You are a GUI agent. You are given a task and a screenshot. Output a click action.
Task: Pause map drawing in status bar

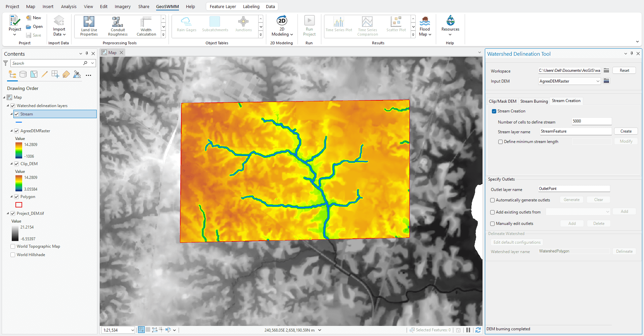468,330
